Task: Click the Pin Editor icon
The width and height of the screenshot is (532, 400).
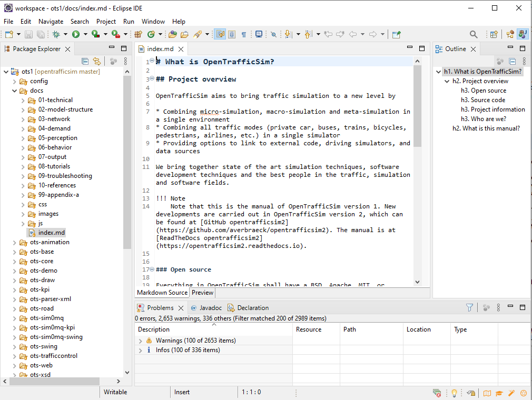Action: [x=396, y=34]
